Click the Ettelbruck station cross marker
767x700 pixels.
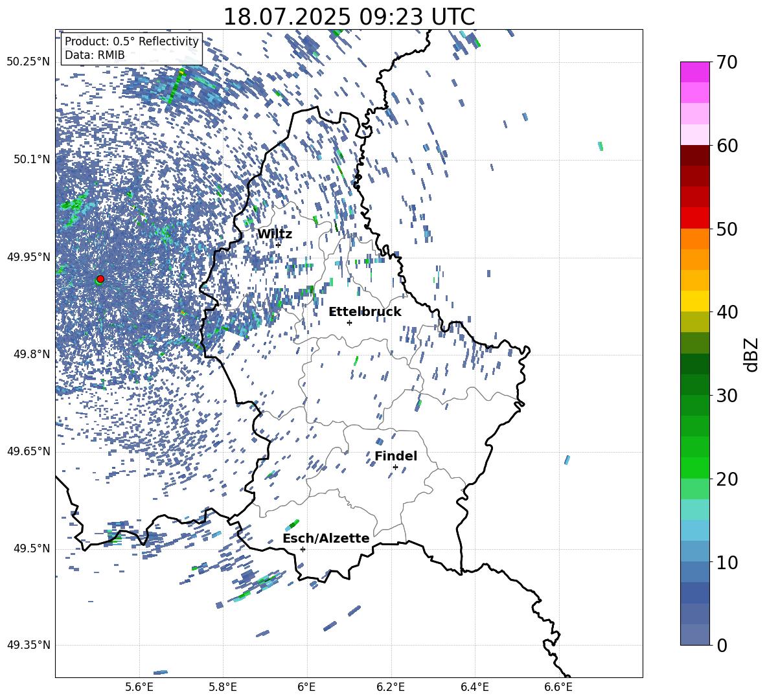tap(349, 322)
